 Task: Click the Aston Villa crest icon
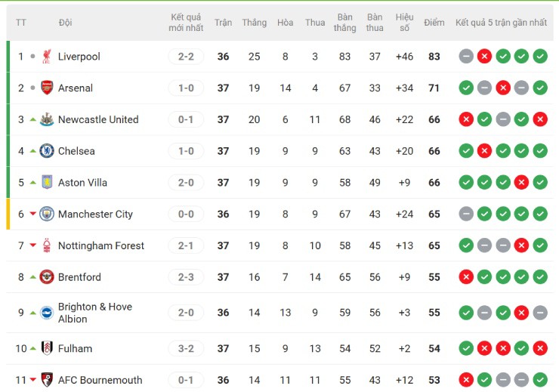coord(47,183)
